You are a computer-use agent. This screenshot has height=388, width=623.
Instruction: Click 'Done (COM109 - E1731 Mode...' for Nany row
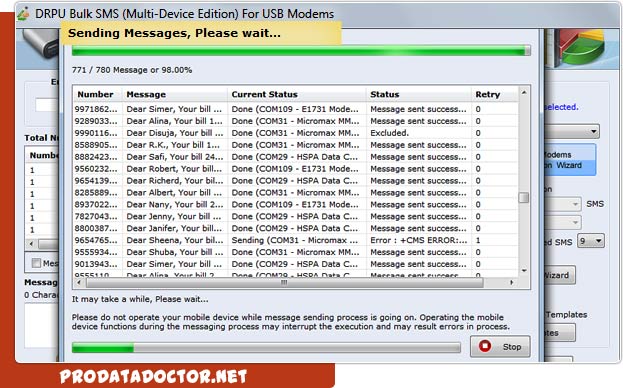point(295,205)
